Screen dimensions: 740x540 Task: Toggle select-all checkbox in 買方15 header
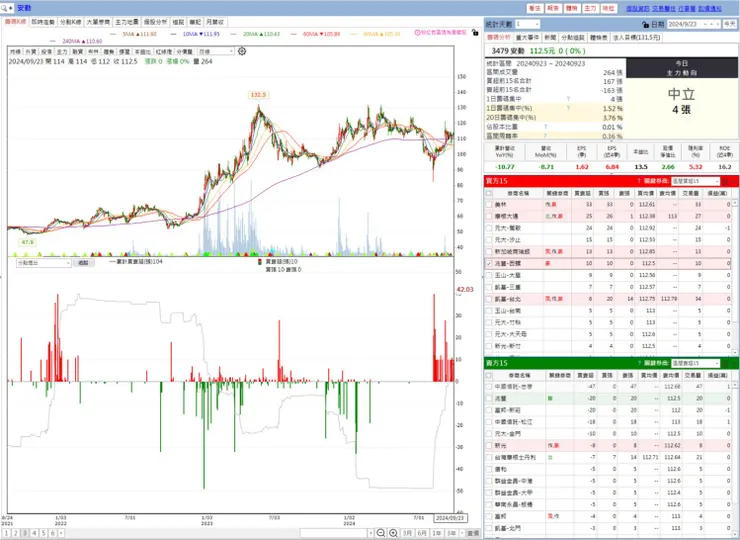tap(489, 193)
